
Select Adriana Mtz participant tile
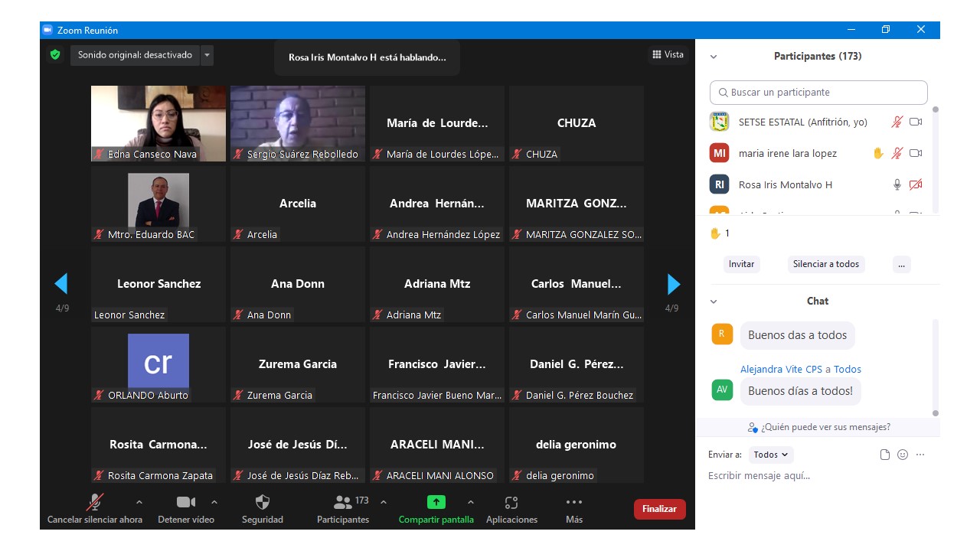point(437,284)
